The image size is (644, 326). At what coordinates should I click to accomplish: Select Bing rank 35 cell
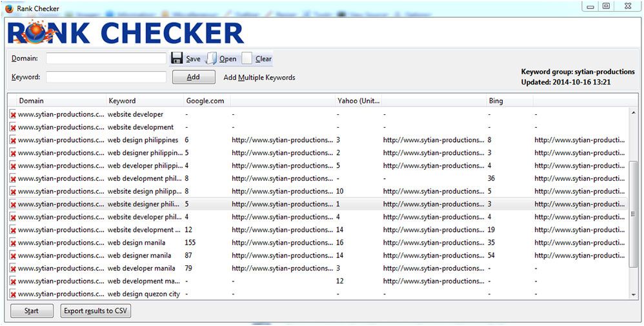coord(491,243)
